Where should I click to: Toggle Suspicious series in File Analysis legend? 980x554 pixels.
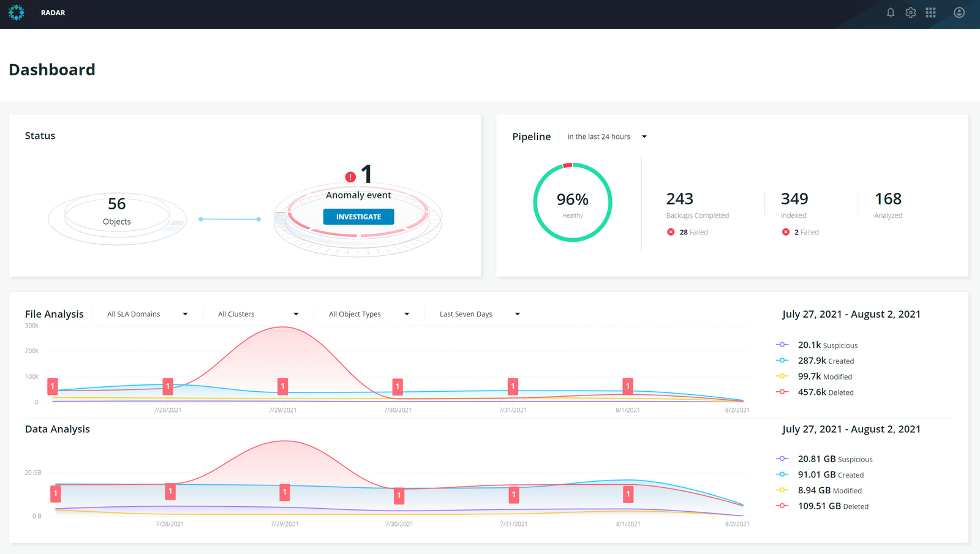782,345
